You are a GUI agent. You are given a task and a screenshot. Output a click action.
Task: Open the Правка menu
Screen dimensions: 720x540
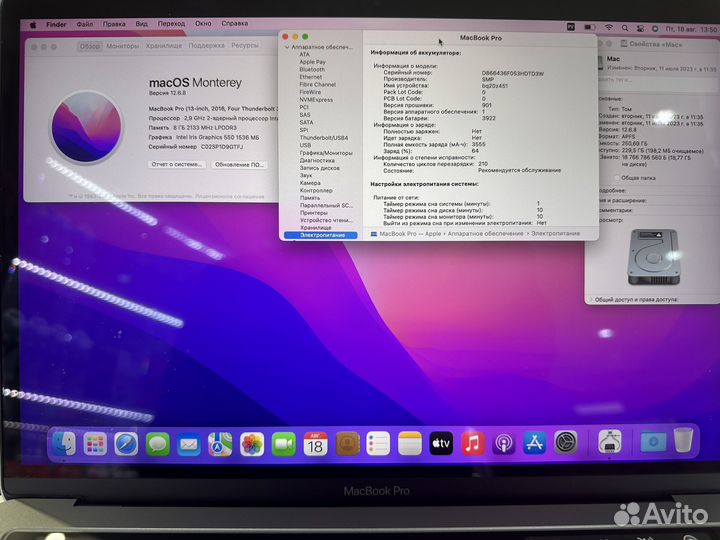pyautogui.click(x=114, y=24)
